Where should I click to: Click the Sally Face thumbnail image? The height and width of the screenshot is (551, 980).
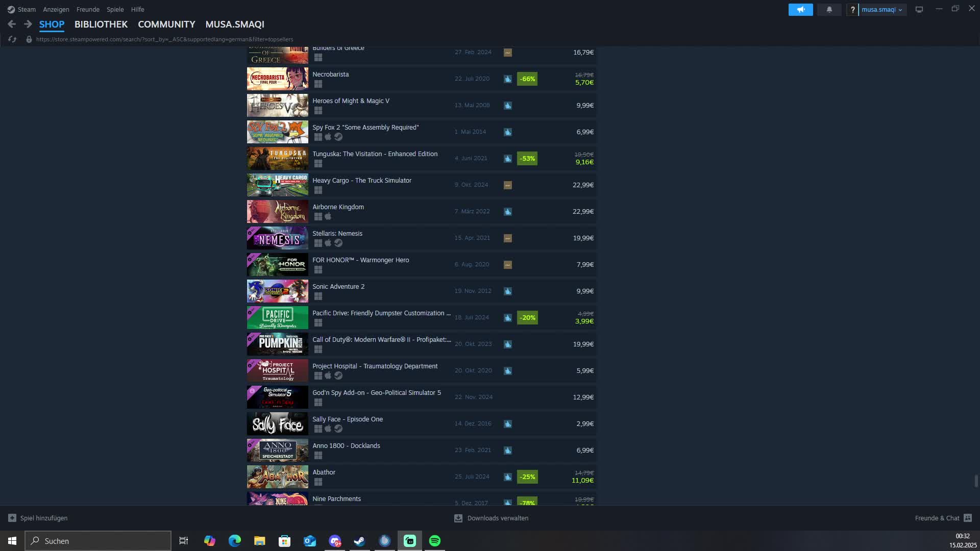point(278,423)
